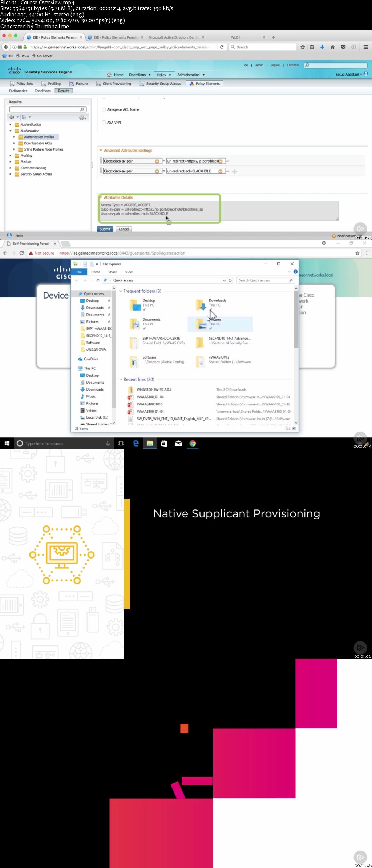Expand the Authentication tree folder

(x=10, y=124)
